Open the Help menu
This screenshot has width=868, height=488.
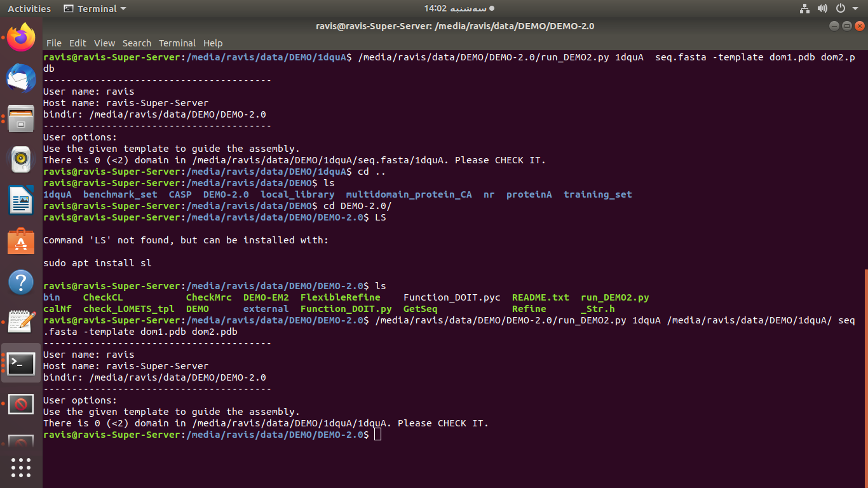[x=213, y=43]
